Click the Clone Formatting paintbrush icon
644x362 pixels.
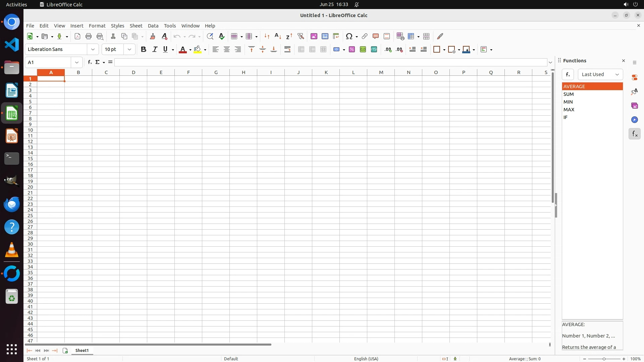(153, 36)
